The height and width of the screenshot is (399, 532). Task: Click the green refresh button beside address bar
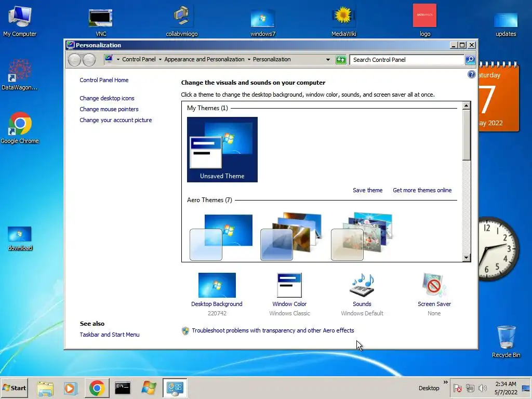(x=341, y=60)
